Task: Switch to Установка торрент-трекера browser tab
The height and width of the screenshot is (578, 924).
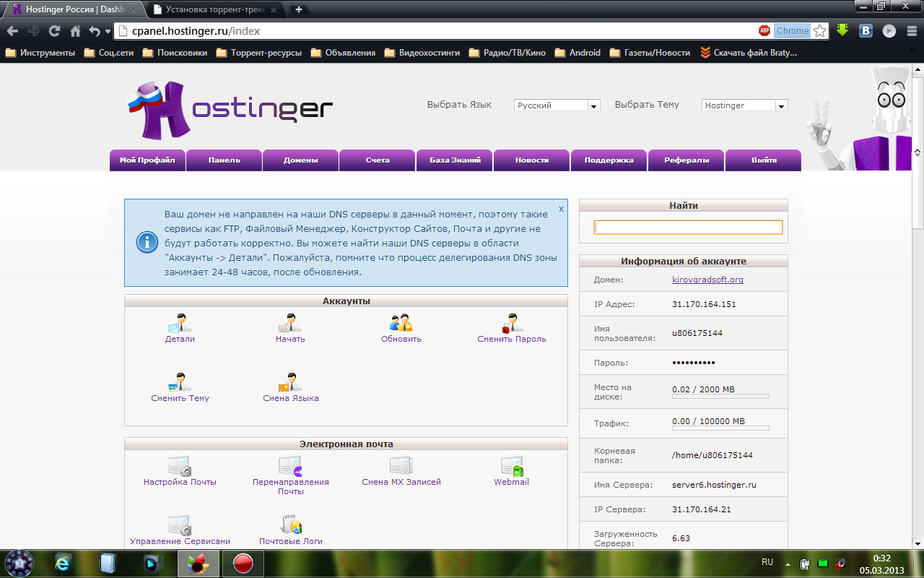Action: 215,10
